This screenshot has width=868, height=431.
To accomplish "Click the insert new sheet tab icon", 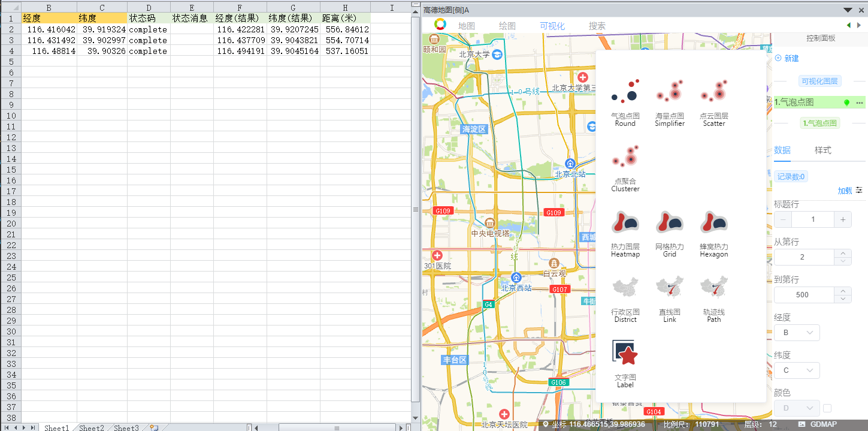I will point(153,427).
